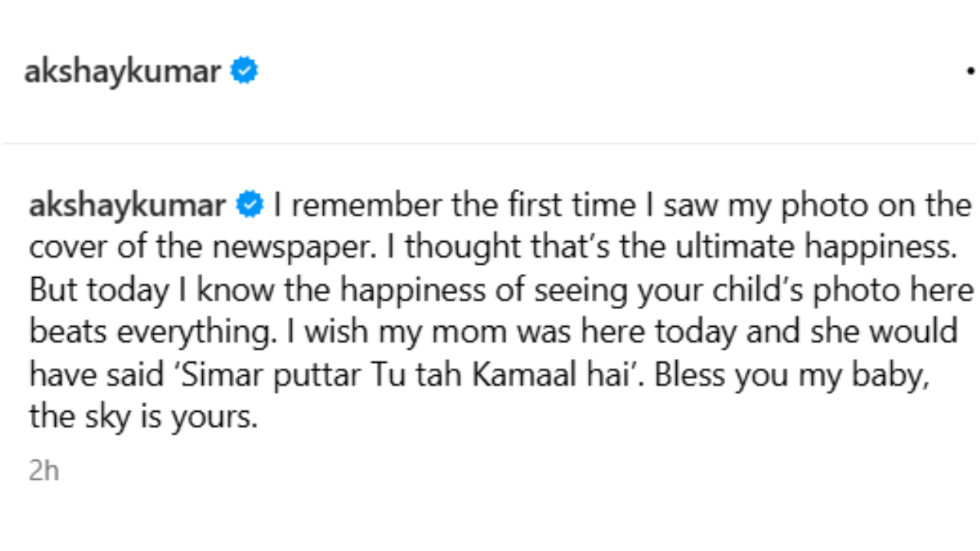Click the words 'ultimate happiness' in the caption
The image size is (980, 551).
pos(802,249)
